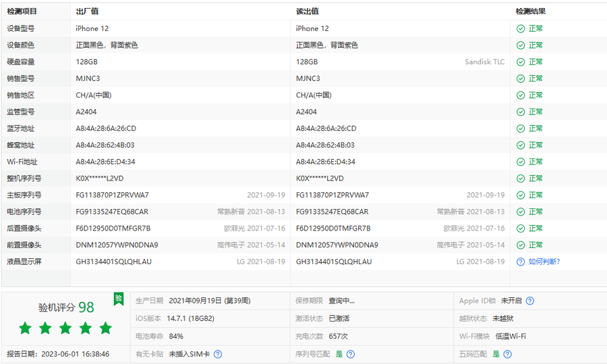The image size is (607, 364).
Task: Click the first green rating star
Action: 26,328
